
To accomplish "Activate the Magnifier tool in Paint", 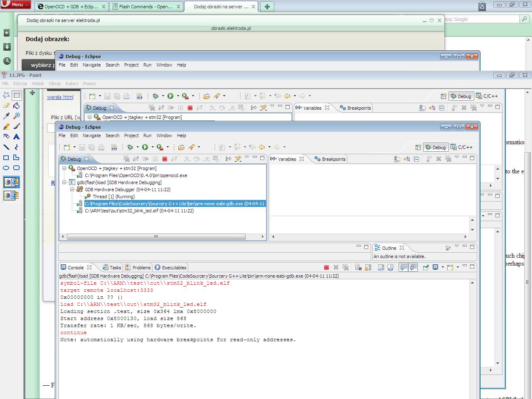I will tap(16, 116).
